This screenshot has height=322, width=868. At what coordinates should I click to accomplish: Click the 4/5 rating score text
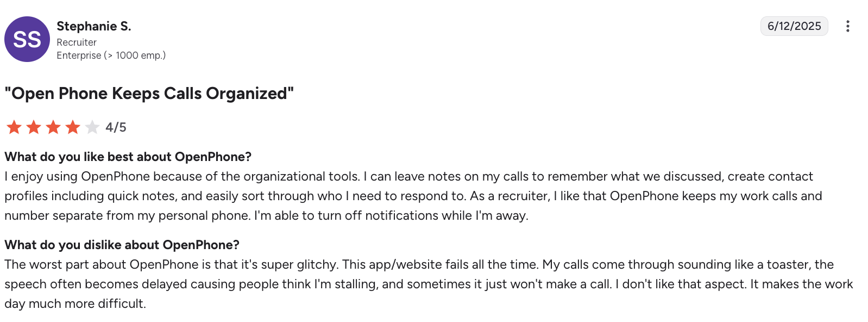pyautogui.click(x=116, y=127)
